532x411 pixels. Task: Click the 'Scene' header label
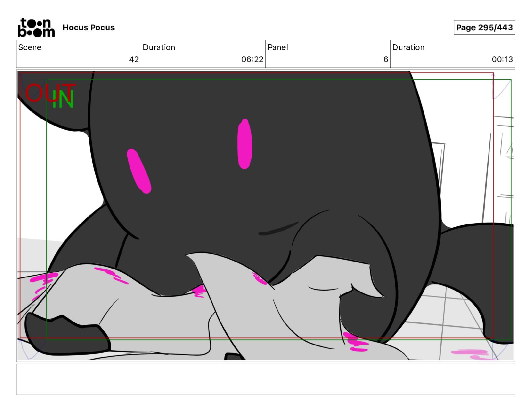click(x=30, y=47)
